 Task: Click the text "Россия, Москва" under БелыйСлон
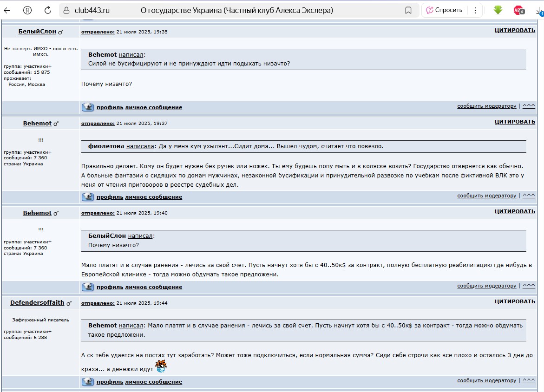[27, 84]
